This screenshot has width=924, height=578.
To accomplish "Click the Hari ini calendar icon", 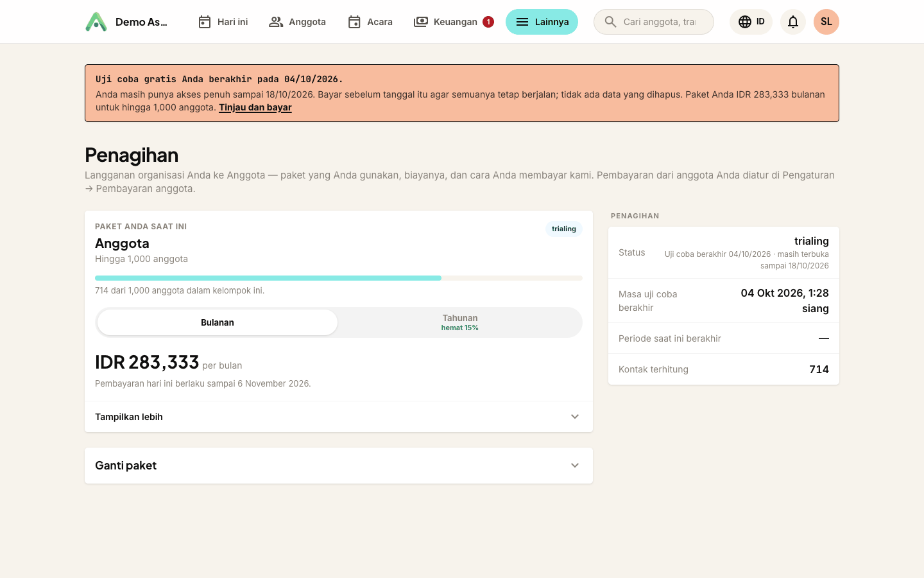I will click(205, 22).
